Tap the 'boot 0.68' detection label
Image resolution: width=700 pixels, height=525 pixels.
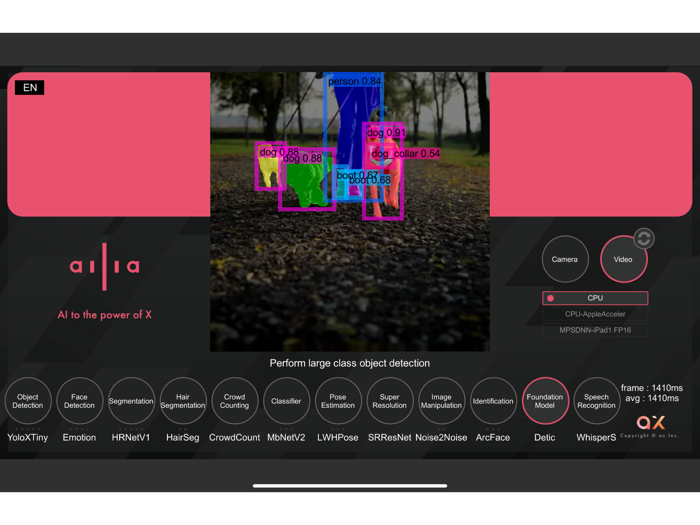370,180
